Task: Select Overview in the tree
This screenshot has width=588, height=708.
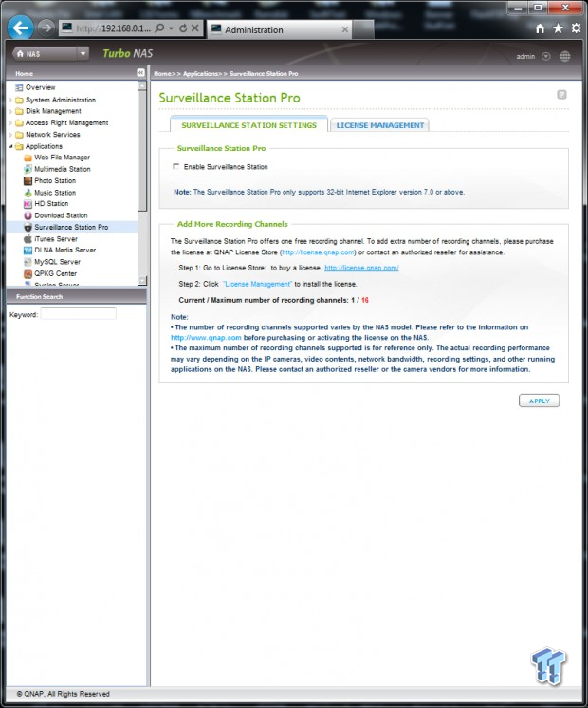Action: coord(40,87)
